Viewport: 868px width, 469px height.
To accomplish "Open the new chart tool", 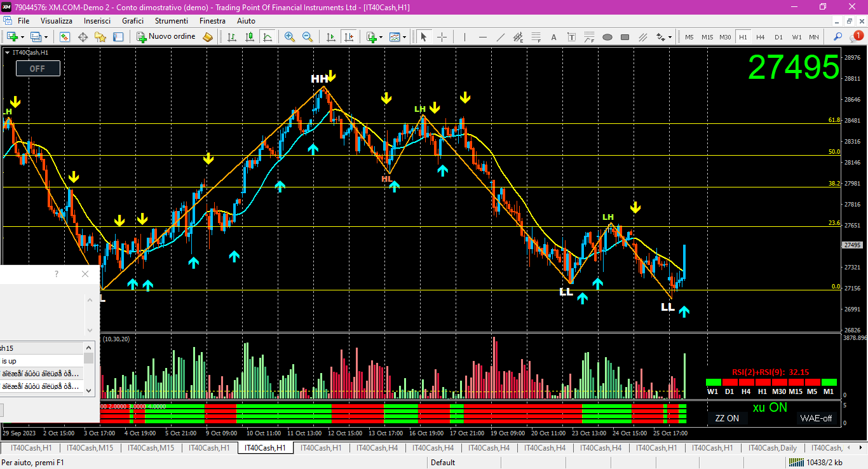I will click(11, 37).
